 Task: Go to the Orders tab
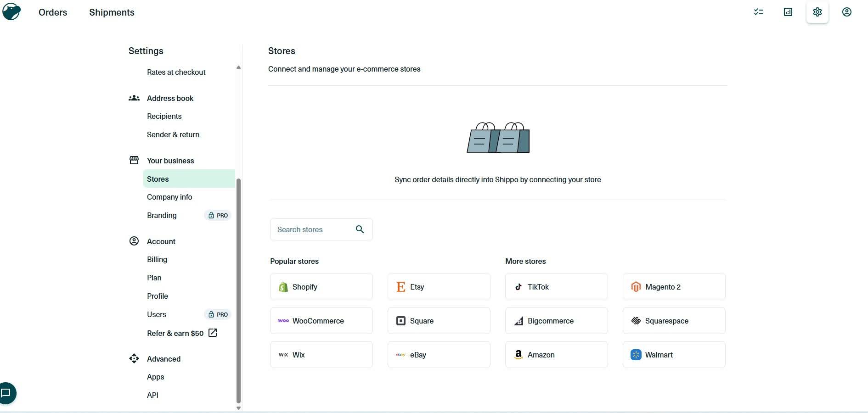pos(53,12)
